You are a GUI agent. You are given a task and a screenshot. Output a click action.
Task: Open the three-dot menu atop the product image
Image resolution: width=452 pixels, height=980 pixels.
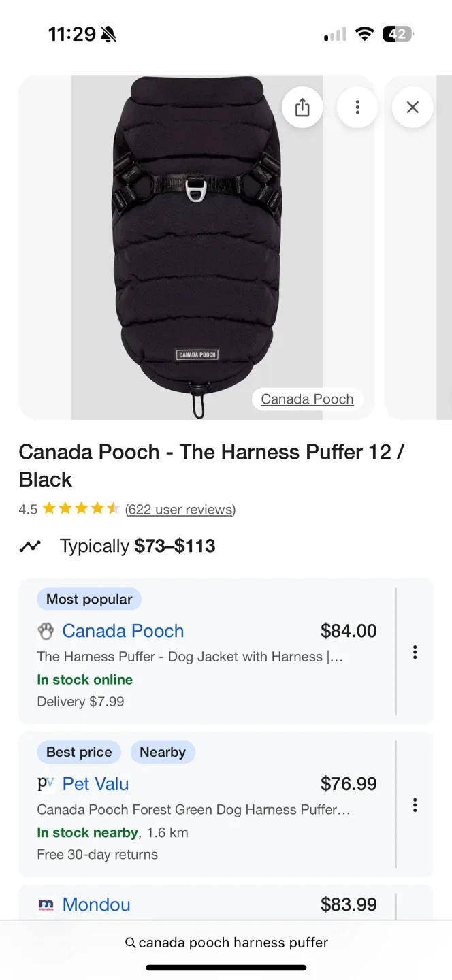tap(357, 107)
